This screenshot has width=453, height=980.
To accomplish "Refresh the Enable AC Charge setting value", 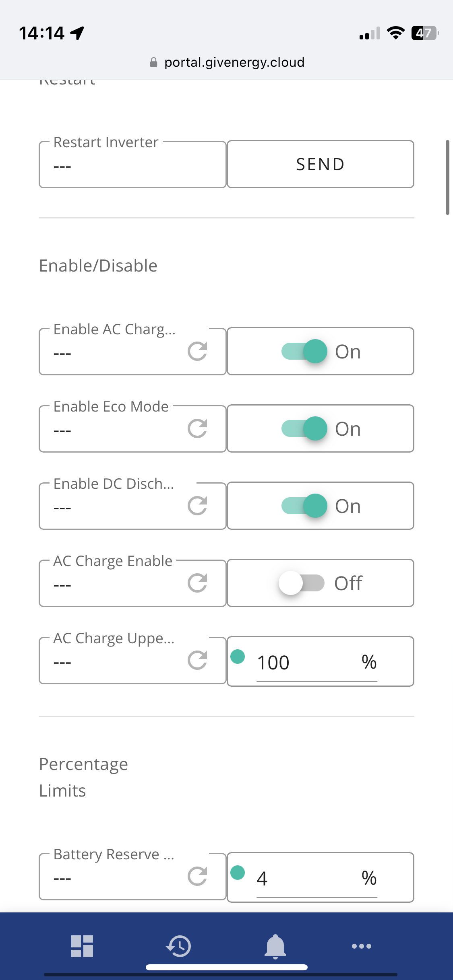I will pyautogui.click(x=197, y=351).
